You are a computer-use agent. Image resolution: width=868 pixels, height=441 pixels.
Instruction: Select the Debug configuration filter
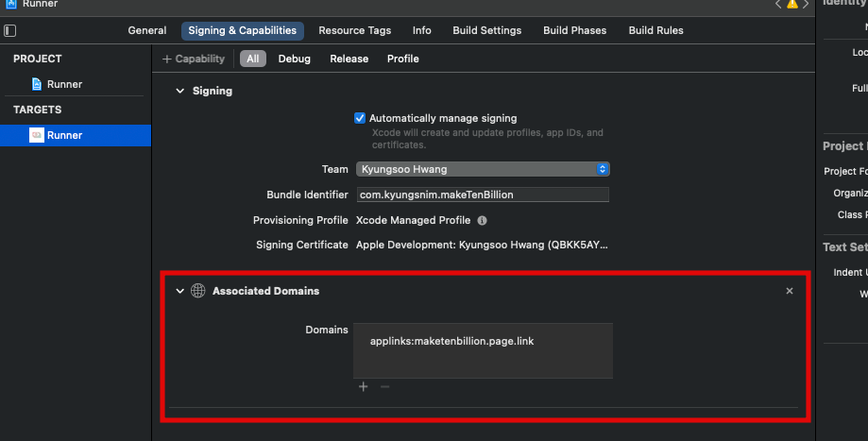tap(294, 59)
